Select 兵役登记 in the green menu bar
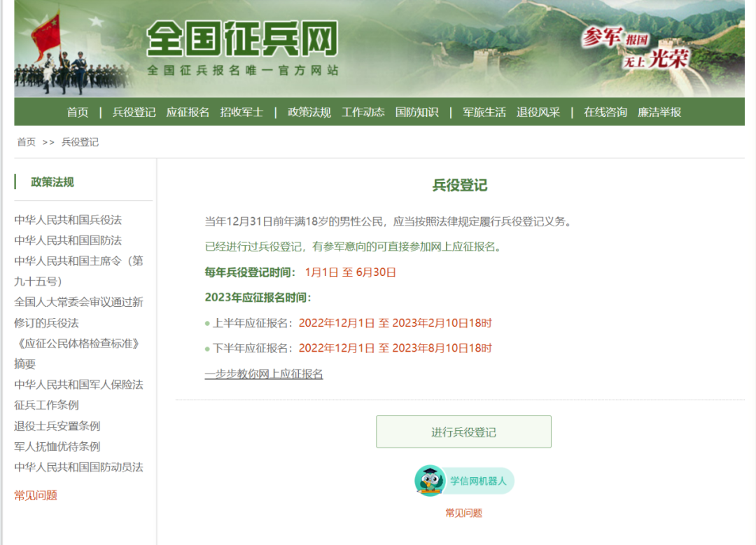Viewport: 756px width, 545px height. (134, 112)
